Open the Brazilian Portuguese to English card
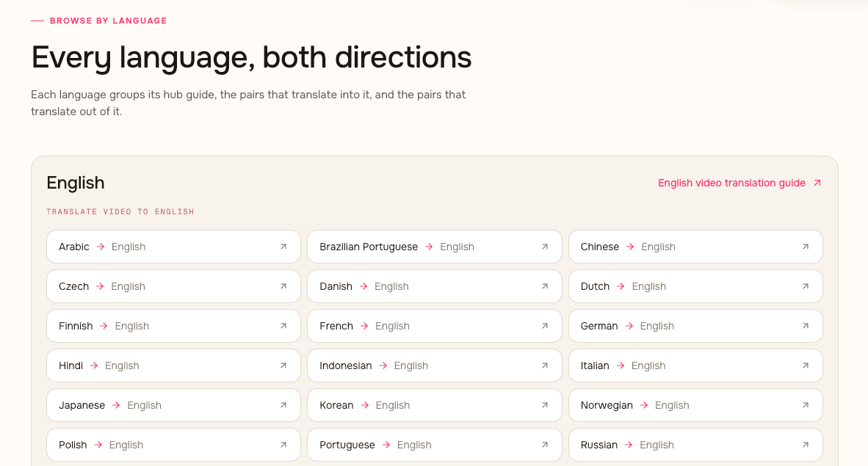This screenshot has width=868, height=466. coord(435,247)
